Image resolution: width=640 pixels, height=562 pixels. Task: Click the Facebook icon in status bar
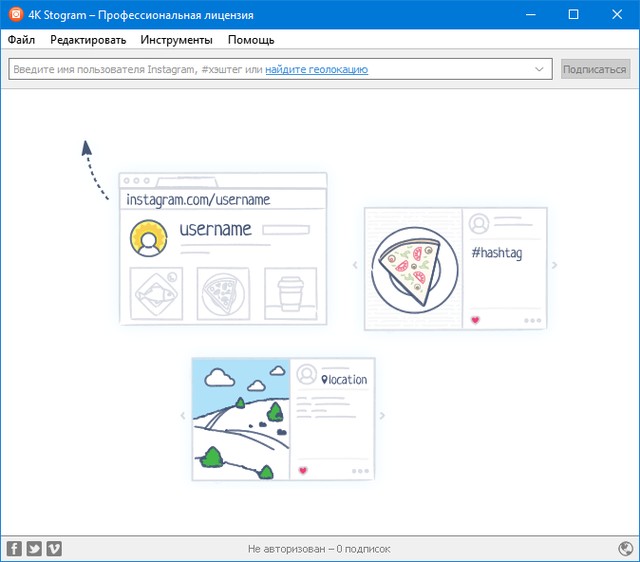[14, 548]
